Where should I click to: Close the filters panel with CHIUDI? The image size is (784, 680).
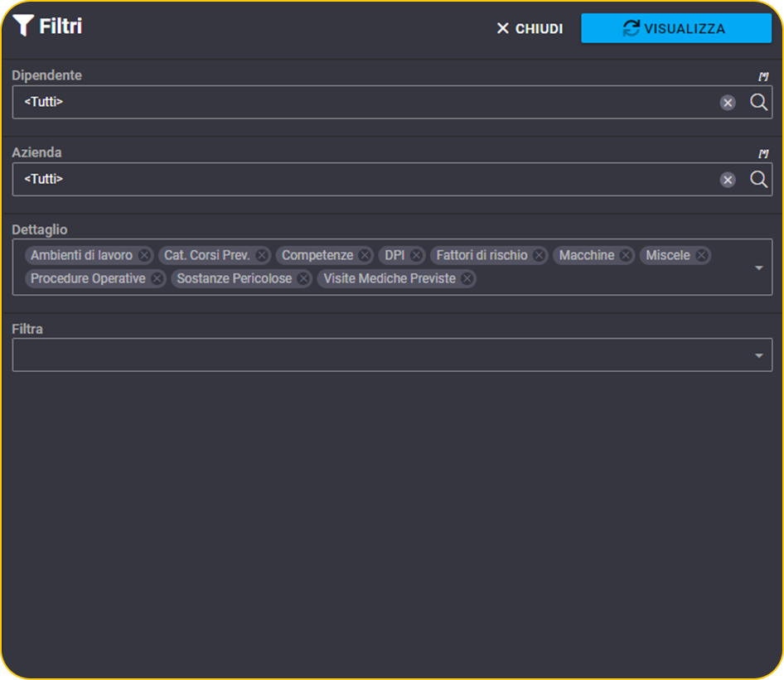(530, 28)
